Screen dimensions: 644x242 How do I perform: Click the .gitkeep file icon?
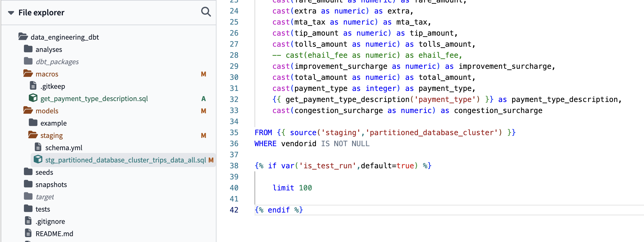(33, 86)
